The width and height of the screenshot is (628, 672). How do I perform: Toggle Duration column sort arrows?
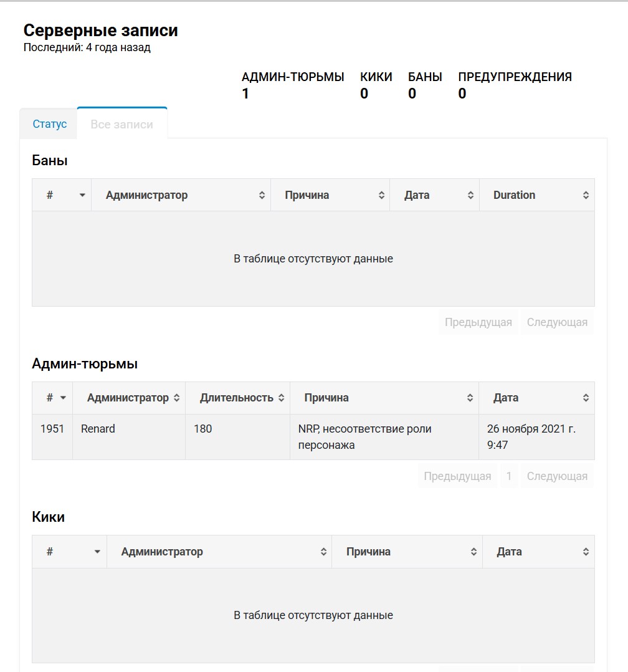tap(586, 196)
